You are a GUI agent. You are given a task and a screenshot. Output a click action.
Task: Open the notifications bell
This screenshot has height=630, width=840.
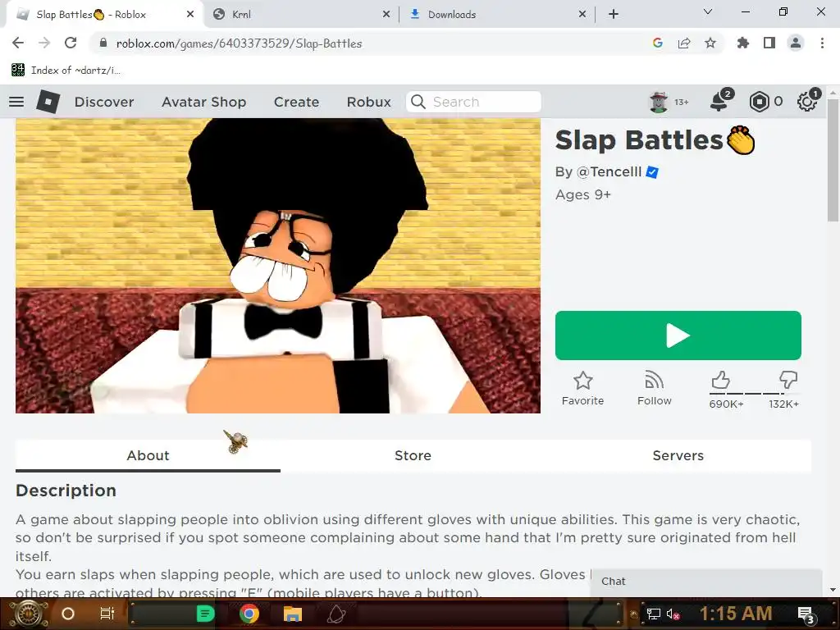pyautogui.click(x=719, y=102)
